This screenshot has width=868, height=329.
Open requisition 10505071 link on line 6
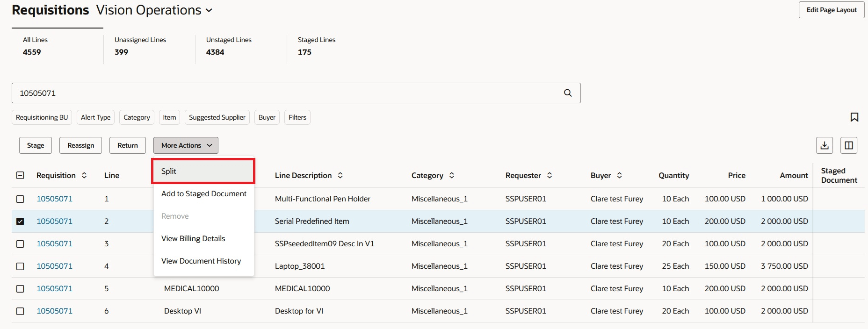pyautogui.click(x=55, y=311)
